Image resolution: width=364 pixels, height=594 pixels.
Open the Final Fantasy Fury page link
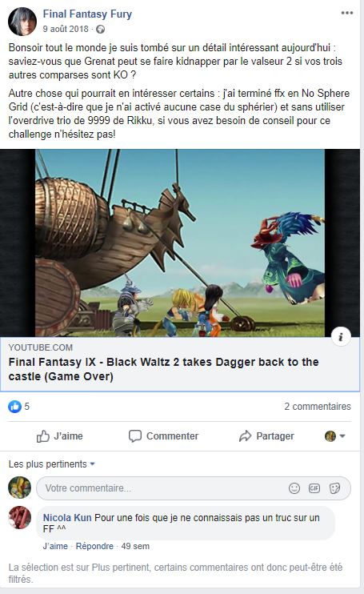(87, 14)
